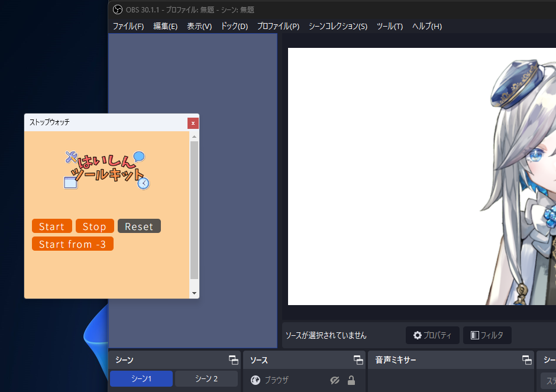Pop out the ソース dock panel icon
Viewport: 556px width, 392px height.
[x=358, y=360]
